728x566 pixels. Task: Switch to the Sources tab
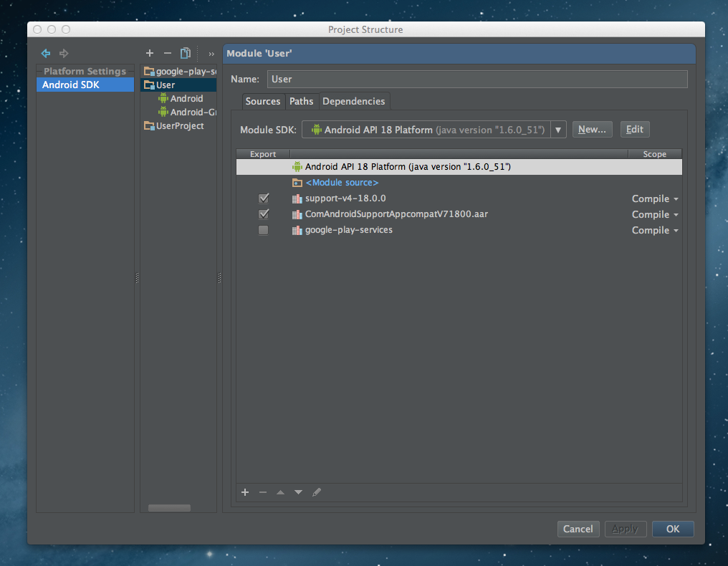(262, 101)
